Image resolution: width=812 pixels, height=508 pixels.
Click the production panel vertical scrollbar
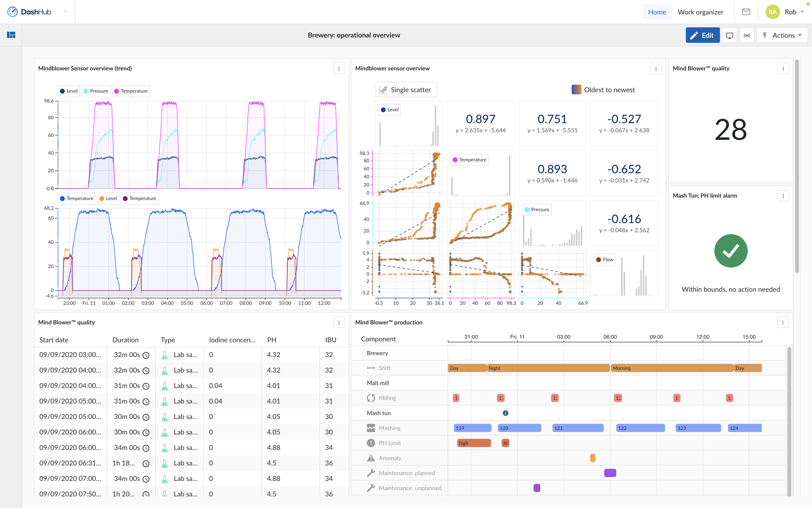(789, 422)
